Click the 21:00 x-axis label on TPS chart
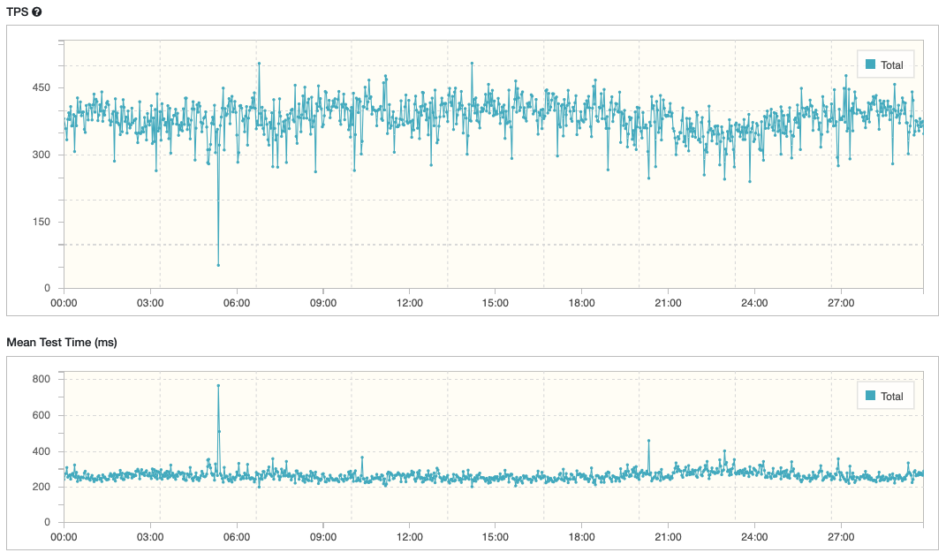The image size is (946, 560). (x=668, y=303)
